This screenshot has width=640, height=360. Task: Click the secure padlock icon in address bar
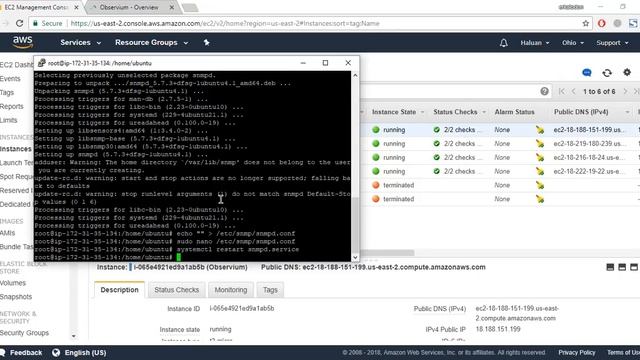point(35,23)
